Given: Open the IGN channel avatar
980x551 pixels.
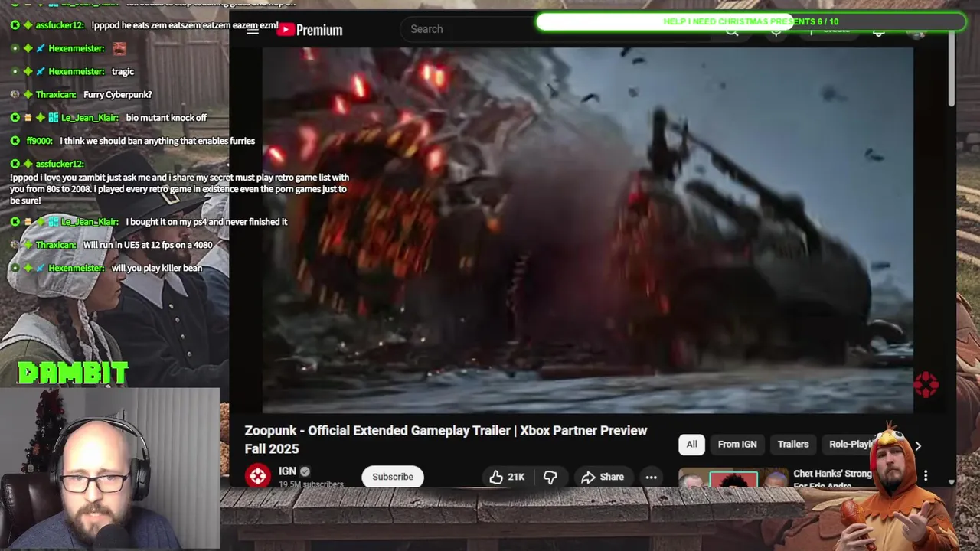Looking at the screenshot, I should click(x=257, y=476).
